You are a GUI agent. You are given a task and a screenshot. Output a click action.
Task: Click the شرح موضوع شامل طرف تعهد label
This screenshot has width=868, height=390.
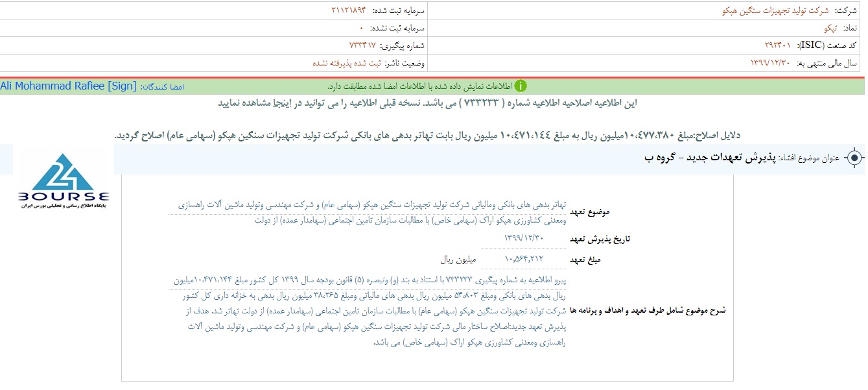coord(648,310)
